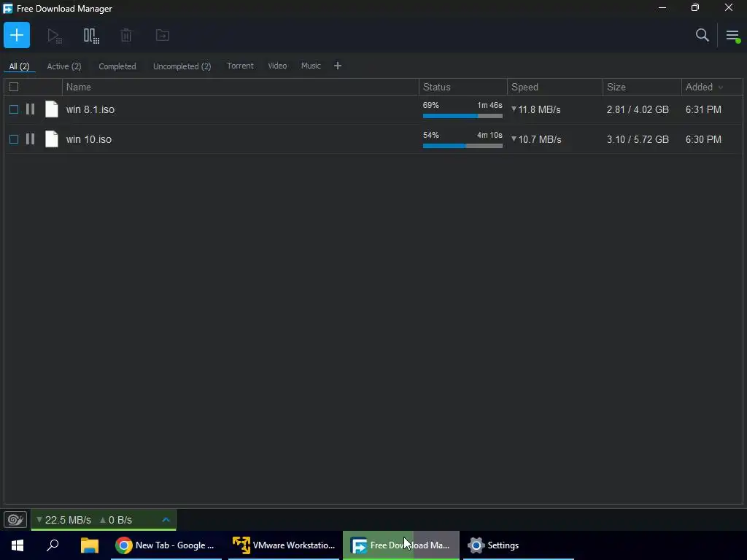Select the win 10.iso file name
The image size is (747, 560).
[x=88, y=139]
